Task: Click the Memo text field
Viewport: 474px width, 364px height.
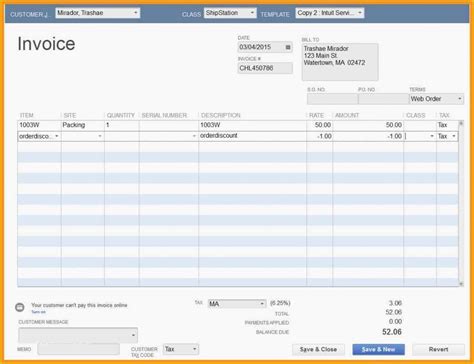Action: point(79,349)
